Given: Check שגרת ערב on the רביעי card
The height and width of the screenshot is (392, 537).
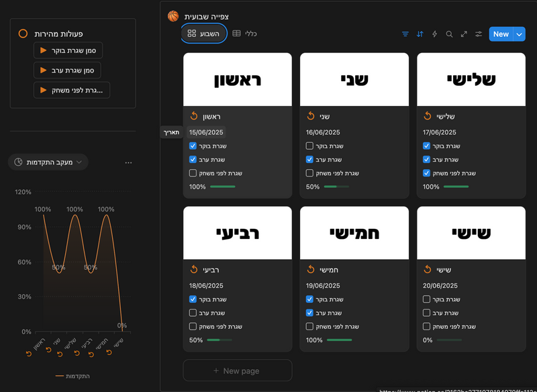Looking at the screenshot, I should coord(193,313).
